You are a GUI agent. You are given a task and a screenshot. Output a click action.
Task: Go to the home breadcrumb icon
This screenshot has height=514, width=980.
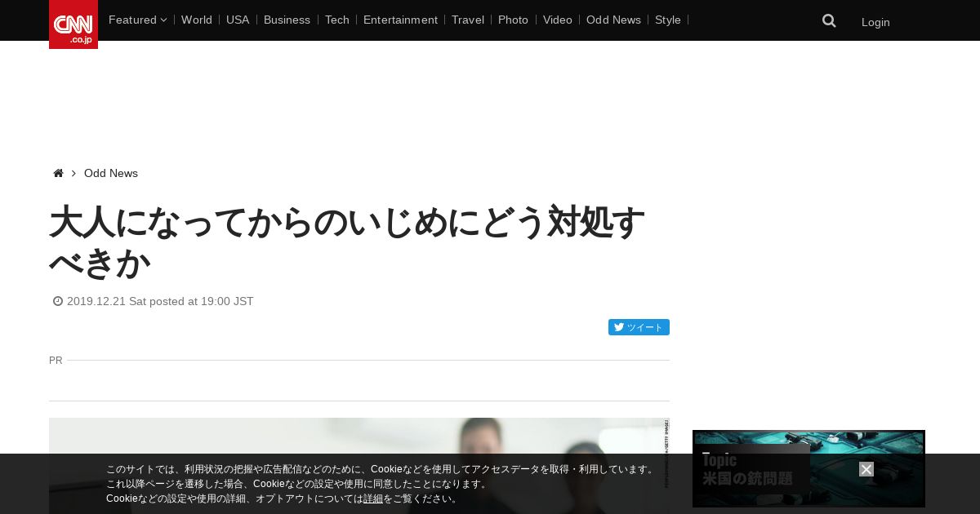(x=58, y=173)
